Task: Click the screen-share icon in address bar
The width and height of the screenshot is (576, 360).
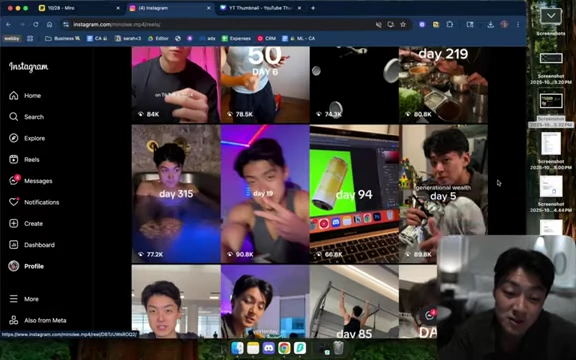Action: 390,25
